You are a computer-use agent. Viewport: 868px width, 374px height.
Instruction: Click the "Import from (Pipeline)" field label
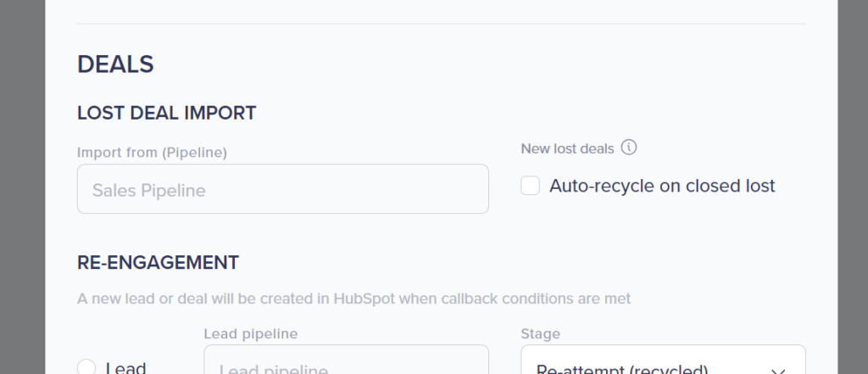[152, 153]
